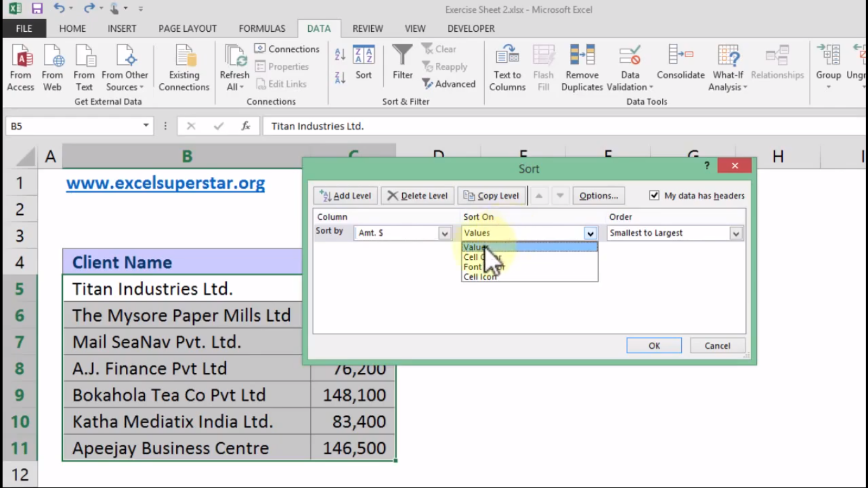868x488 pixels.
Task: Open What-If Analysis menu
Action: point(728,68)
